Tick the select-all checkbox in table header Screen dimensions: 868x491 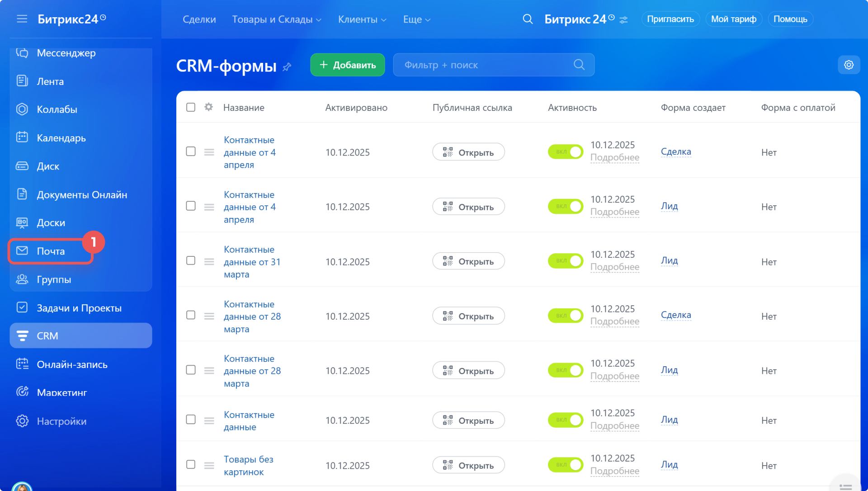(x=191, y=107)
